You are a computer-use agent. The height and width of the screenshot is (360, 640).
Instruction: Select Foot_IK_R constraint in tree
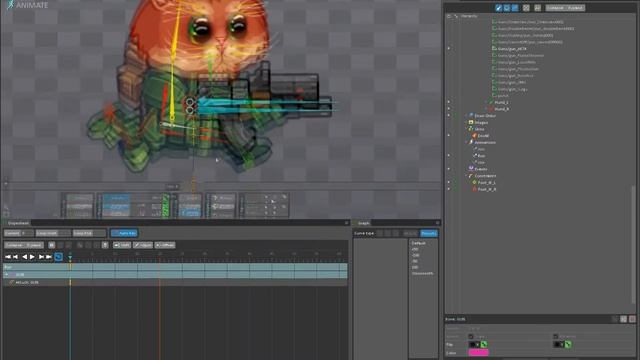(487, 189)
